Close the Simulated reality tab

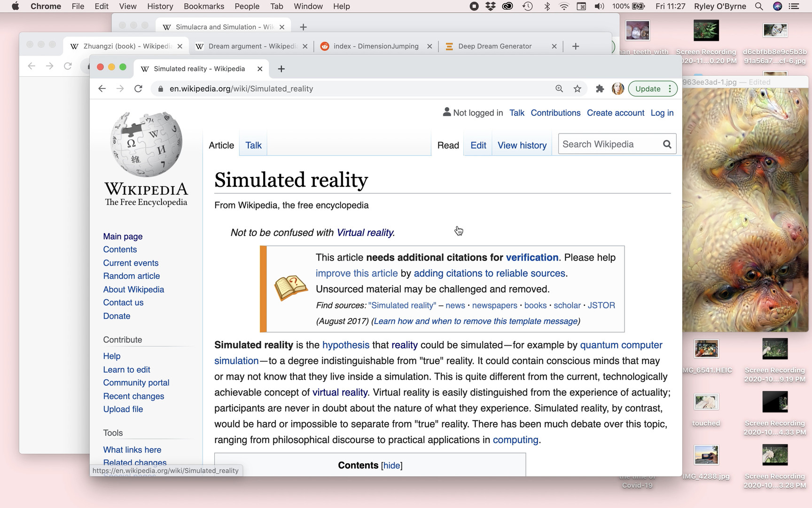(260, 69)
